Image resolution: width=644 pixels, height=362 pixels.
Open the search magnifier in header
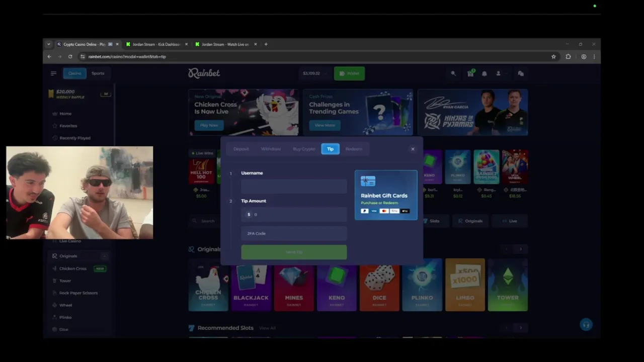coord(453,73)
